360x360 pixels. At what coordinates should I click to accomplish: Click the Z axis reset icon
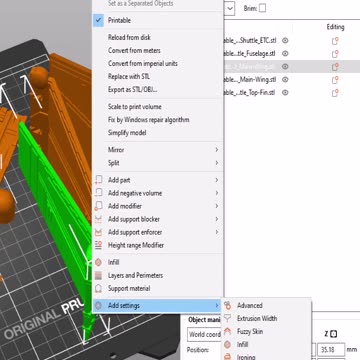pos(334,334)
